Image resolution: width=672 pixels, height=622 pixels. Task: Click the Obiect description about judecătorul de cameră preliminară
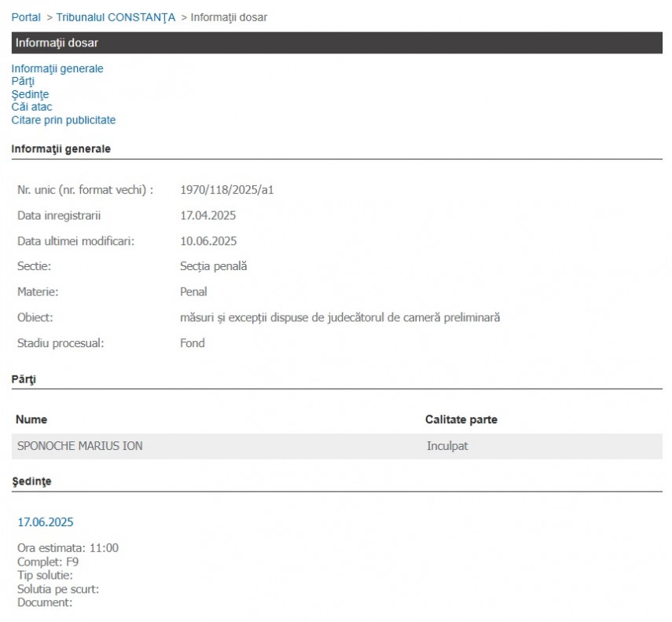point(340,318)
